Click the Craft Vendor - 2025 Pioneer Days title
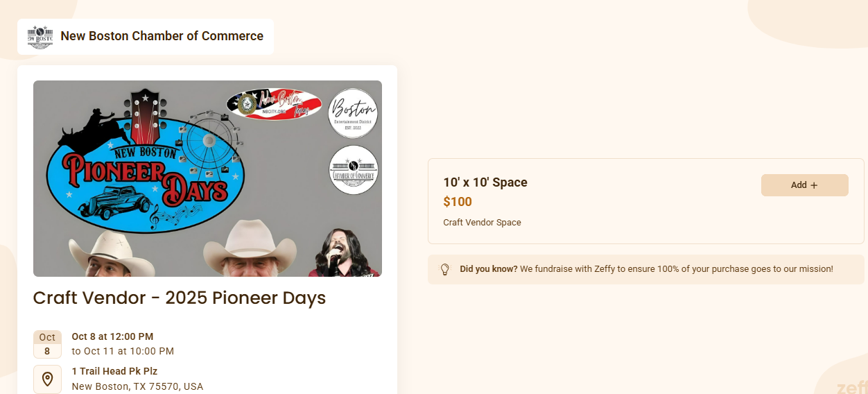The width and height of the screenshot is (868, 394). [x=179, y=298]
